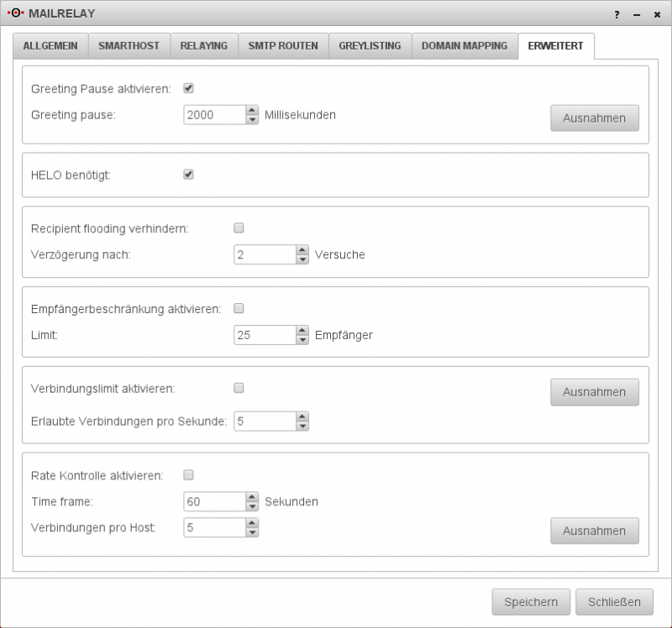672x628 pixels.
Task: Open the Greylisting tab
Action: (369, 46)
